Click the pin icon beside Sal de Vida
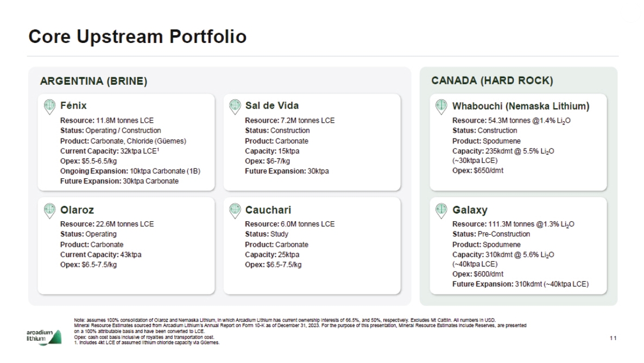This screenshot has width=644, height=363. 235,106
